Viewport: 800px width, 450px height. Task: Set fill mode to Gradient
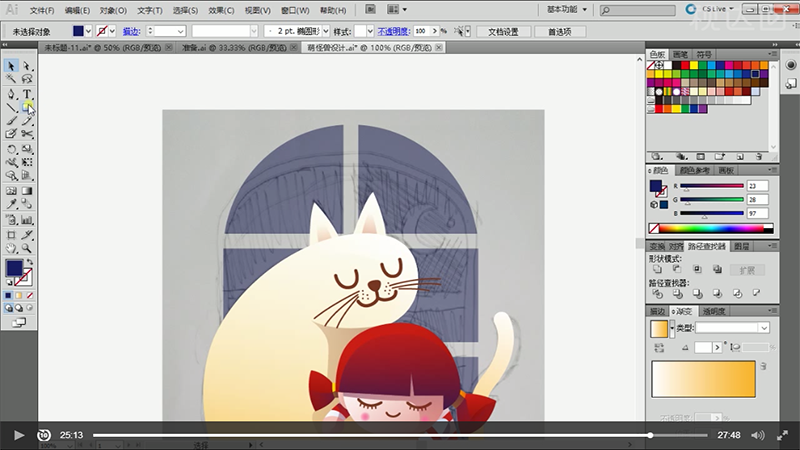point(19,295)
